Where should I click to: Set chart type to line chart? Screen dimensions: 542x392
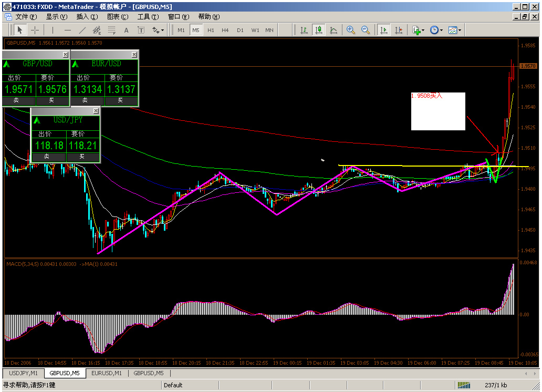tap(333, 30)
